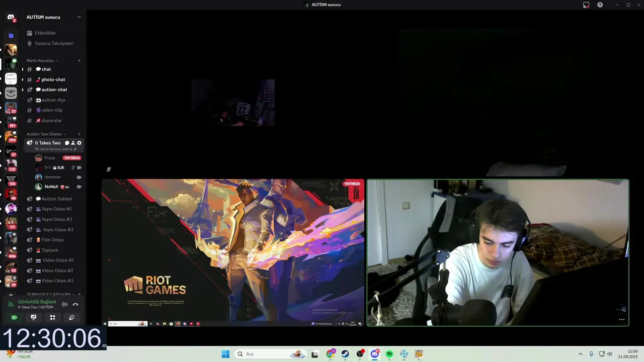Viewport: 644px width, 362px height.
Task: Open Spotify from the taskbar
Action: 389,354
